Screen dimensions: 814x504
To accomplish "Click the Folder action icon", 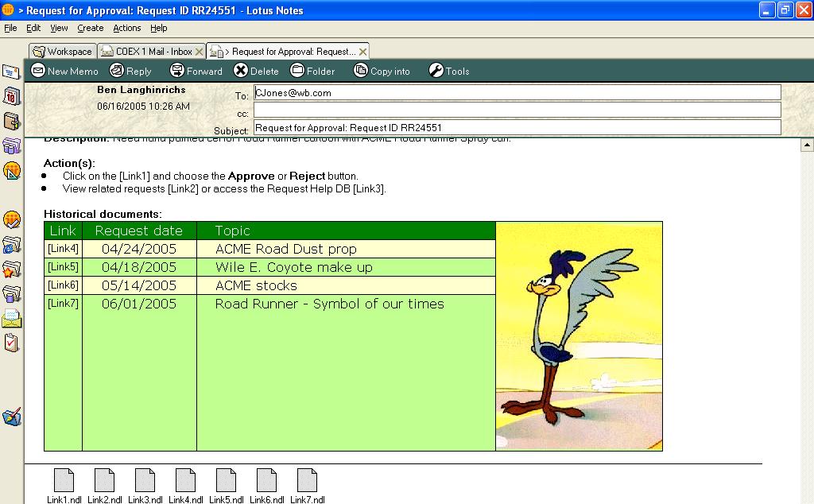I will (297, 70).
